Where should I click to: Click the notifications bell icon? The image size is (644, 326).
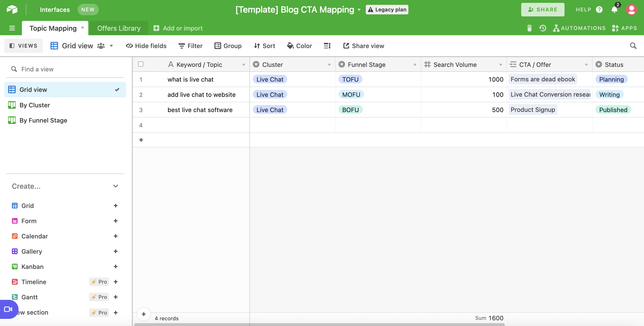coord(614,10)
